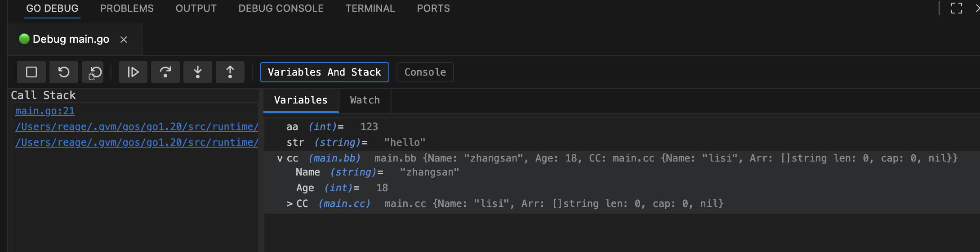
Task: Step over the current line
Action: 165,72
